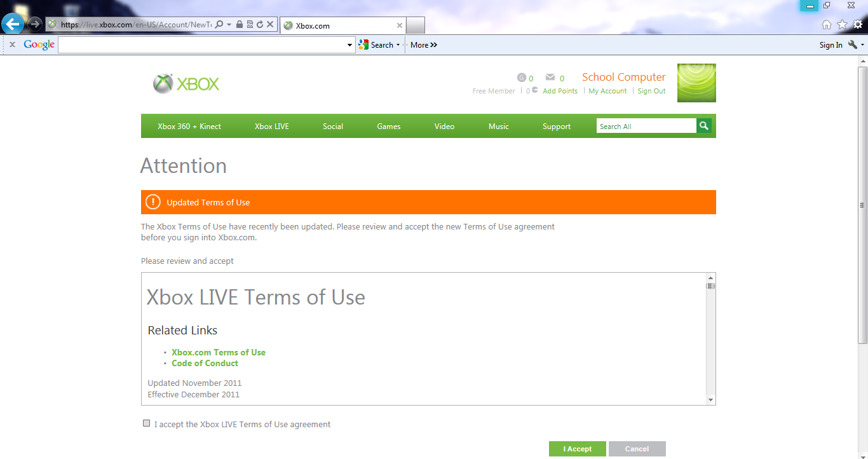Click the 'Xbox LIVE Terms of Use' heading

(x=256, y=297)
